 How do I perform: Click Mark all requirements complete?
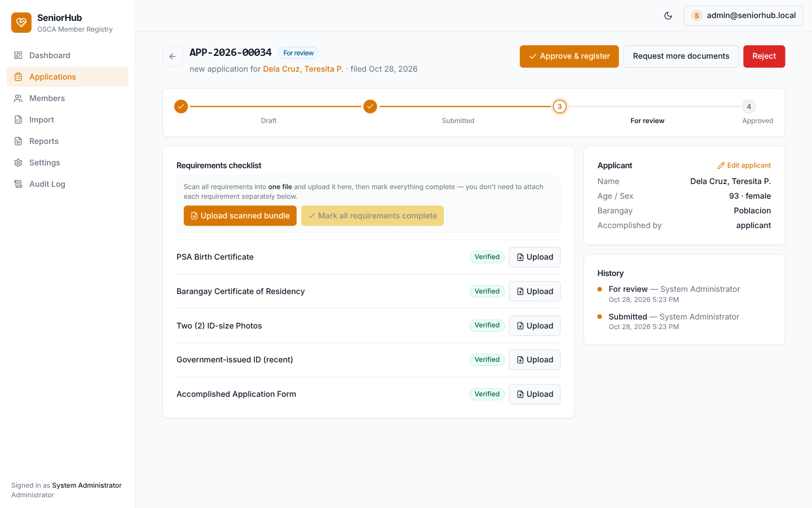click(372, 216)
